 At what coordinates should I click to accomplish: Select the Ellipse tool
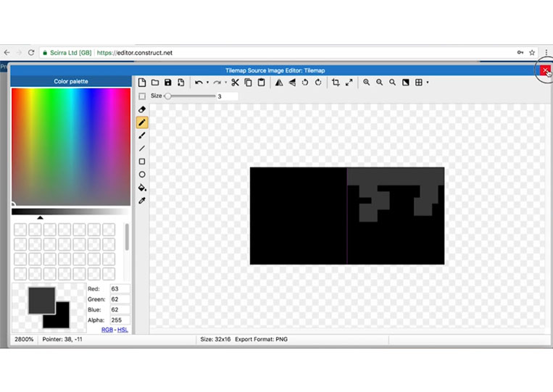pos(142,175)
